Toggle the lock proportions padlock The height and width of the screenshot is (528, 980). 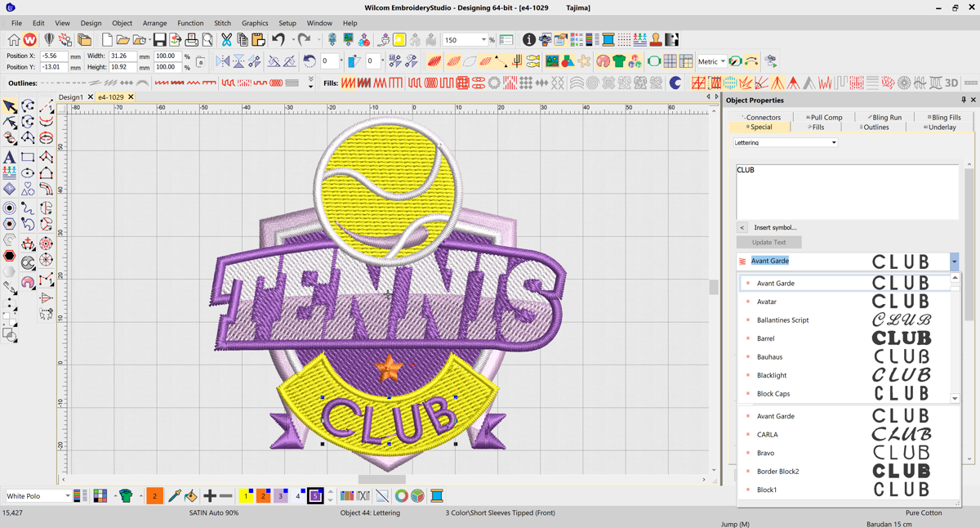pyautogui.click(x=200, y=62)
